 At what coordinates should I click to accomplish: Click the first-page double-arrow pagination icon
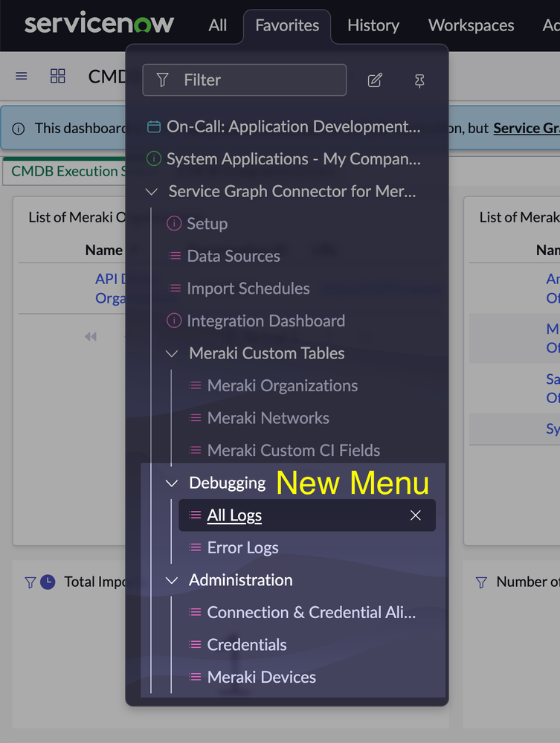pyautogui.click(x=91, y=336)
